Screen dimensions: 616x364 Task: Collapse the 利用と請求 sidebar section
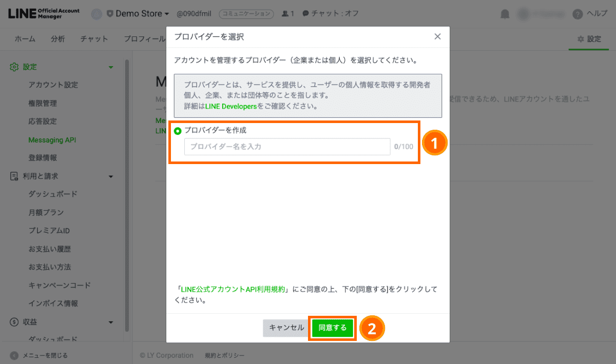tap(110, 176)
